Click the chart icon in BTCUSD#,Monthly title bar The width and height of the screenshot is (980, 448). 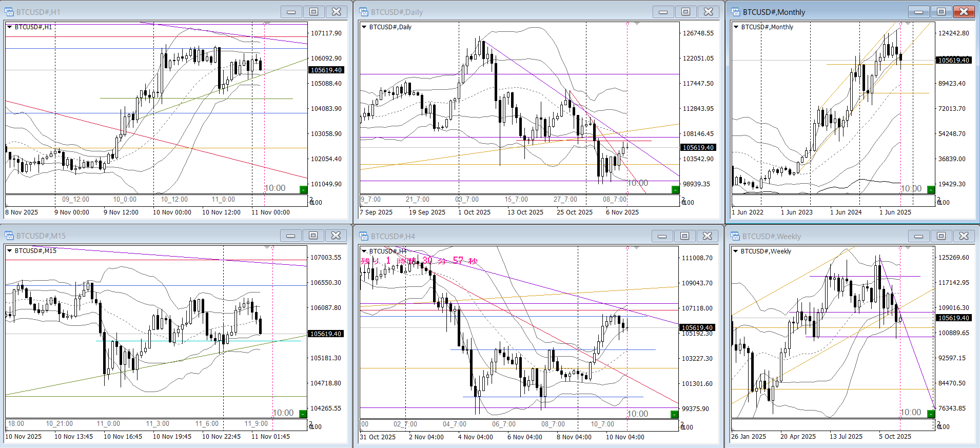pos(736,12)
